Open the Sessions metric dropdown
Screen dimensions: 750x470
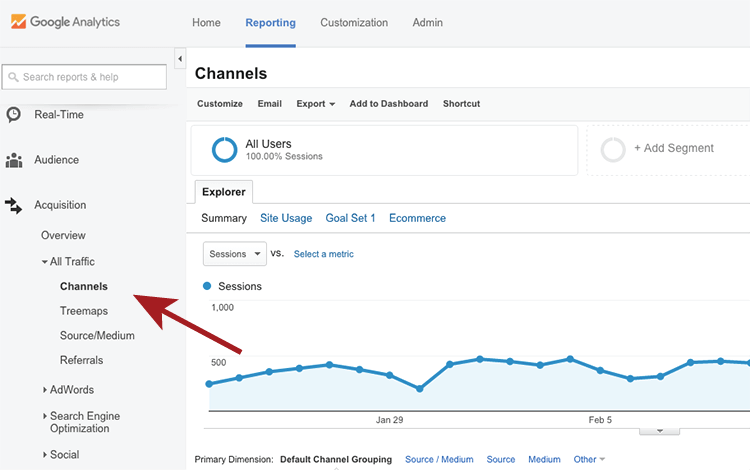tap(234, 254)
